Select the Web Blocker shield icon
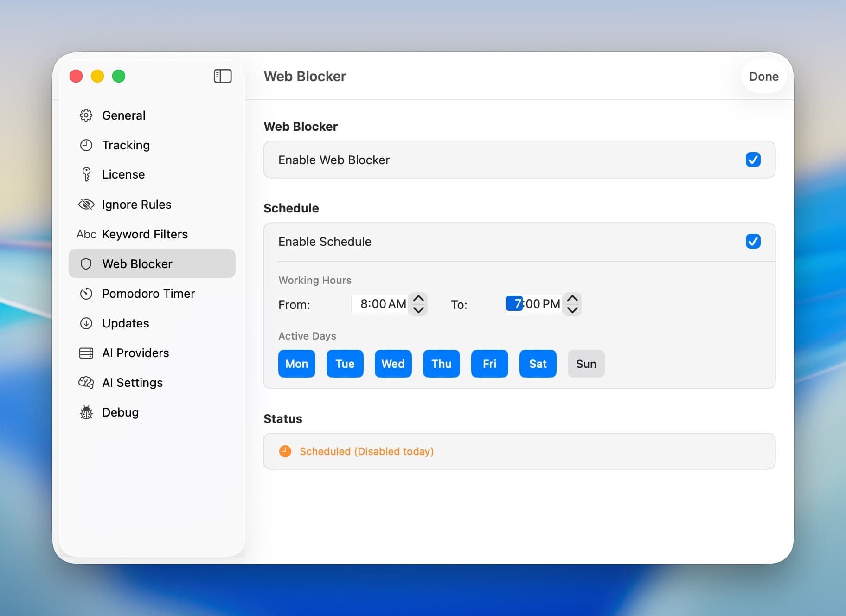Viewport: 846px width, 616px height. [x=86, y=263]
